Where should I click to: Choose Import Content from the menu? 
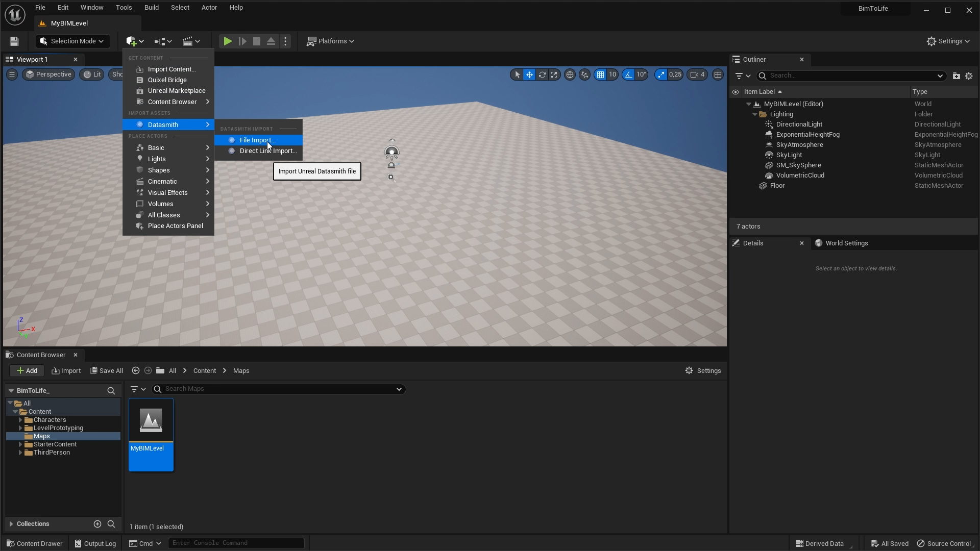[x=168, y=69]
